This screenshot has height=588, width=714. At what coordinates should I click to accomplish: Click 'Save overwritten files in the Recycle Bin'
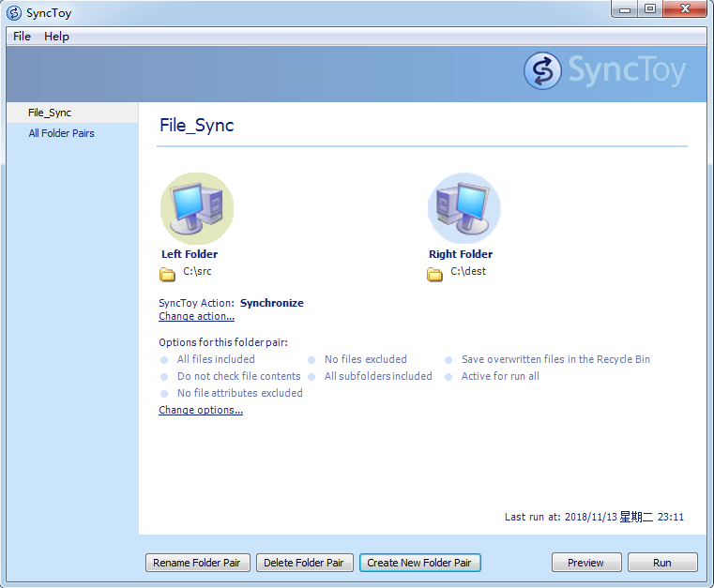click(555, 359)
